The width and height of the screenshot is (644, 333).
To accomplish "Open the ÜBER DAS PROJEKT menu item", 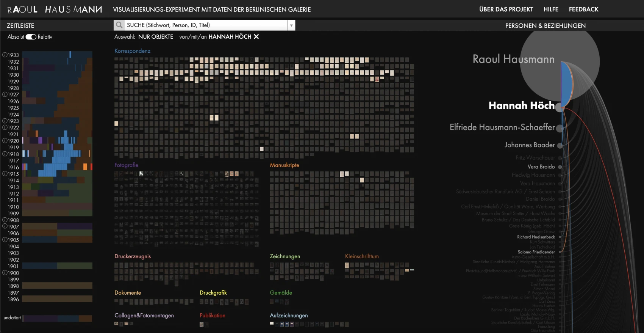I will 506,9.
